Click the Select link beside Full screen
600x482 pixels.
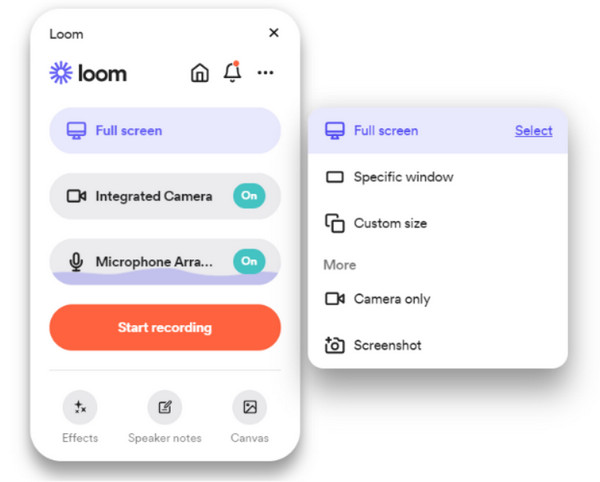533,131
